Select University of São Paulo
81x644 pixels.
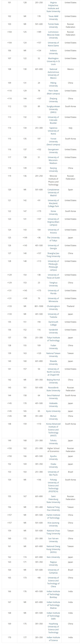click(53, 473)
